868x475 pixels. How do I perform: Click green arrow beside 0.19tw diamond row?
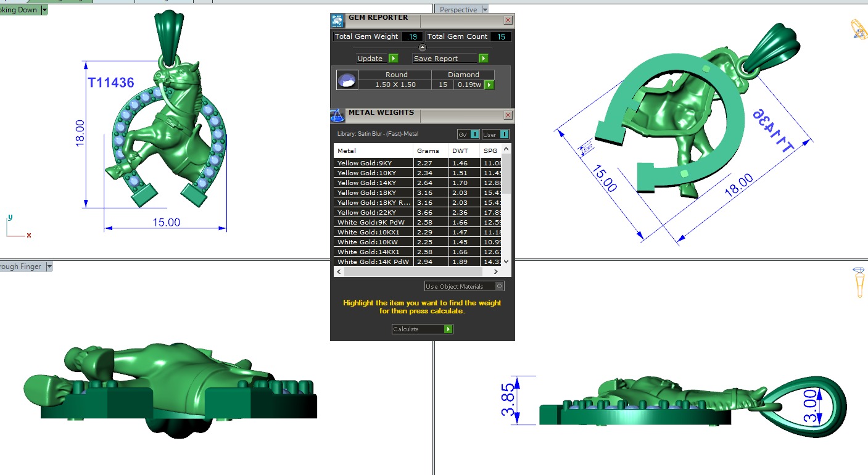coord(489,85)
